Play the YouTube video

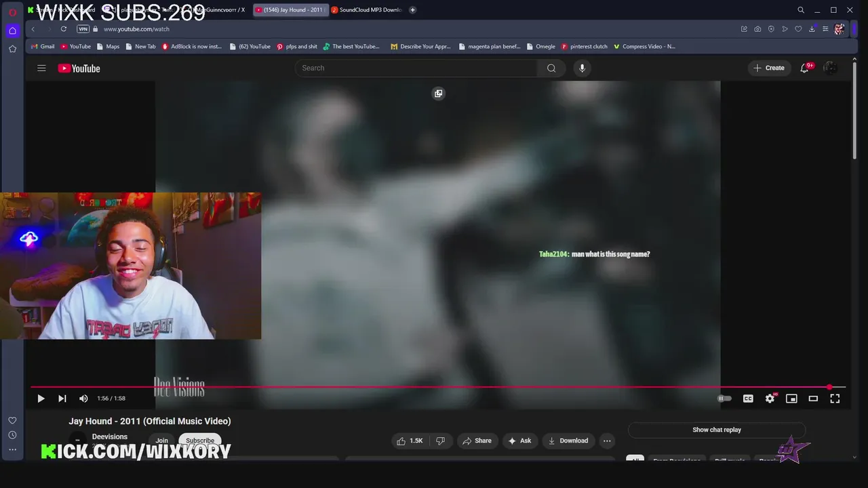pyautogui.click(x=41, y=399)
